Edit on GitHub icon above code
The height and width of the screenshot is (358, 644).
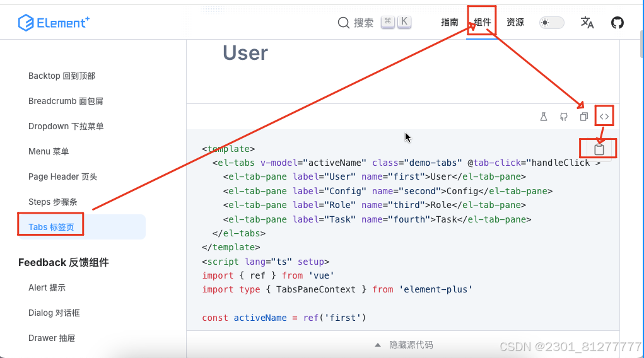point(563,117)
